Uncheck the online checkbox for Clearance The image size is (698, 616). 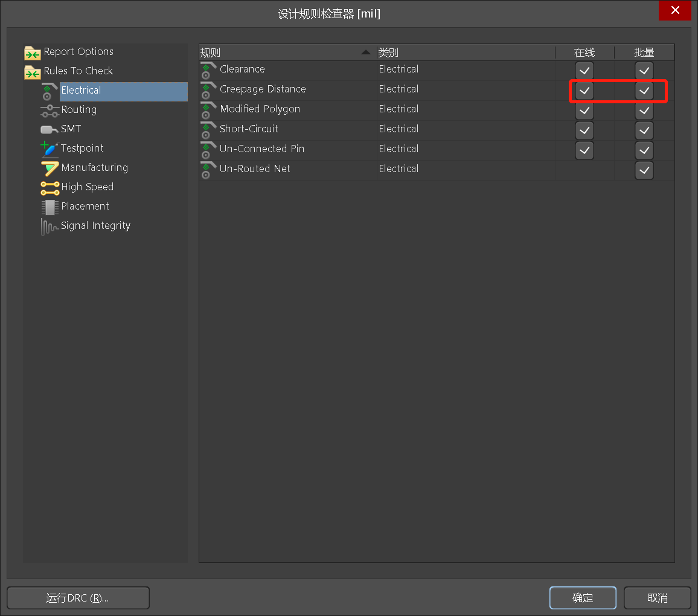(x=584, y=71)
